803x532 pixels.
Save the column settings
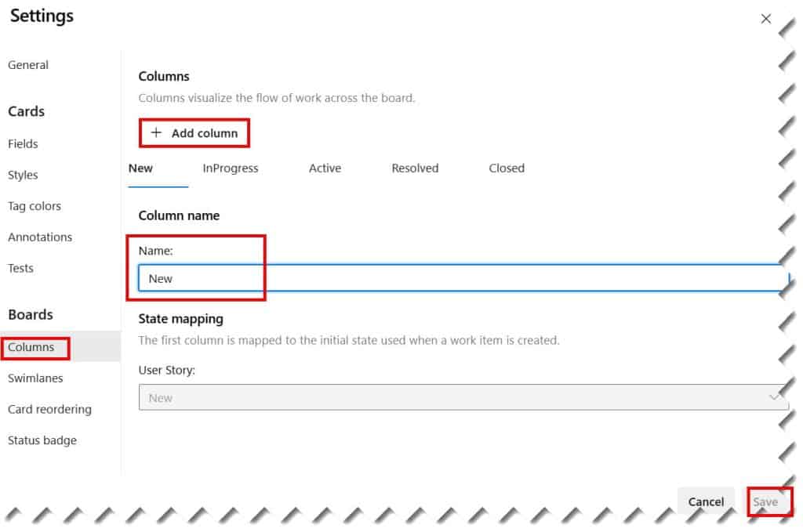click(x=766, y=501)
